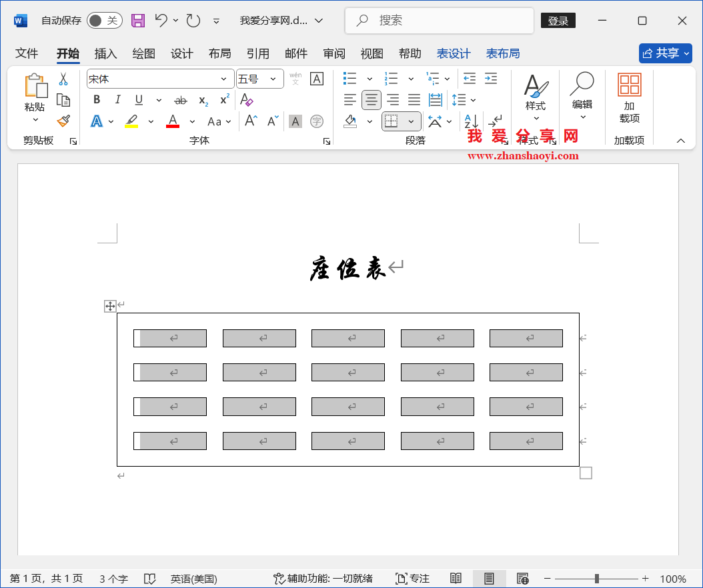Image resolution: width=703 pixels, height=588 pixels.
Task: Activate the Format Painter brush
Action: (63, 121)
